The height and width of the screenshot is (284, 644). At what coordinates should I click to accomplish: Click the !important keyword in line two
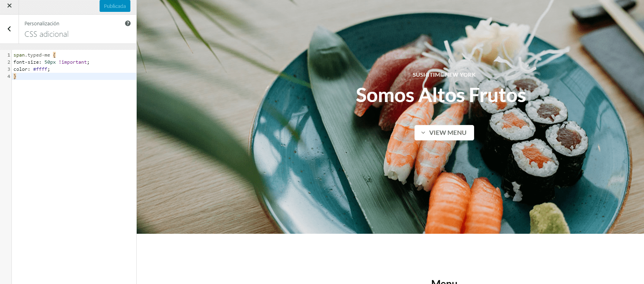pyautogui.click(x=73, y=62)
